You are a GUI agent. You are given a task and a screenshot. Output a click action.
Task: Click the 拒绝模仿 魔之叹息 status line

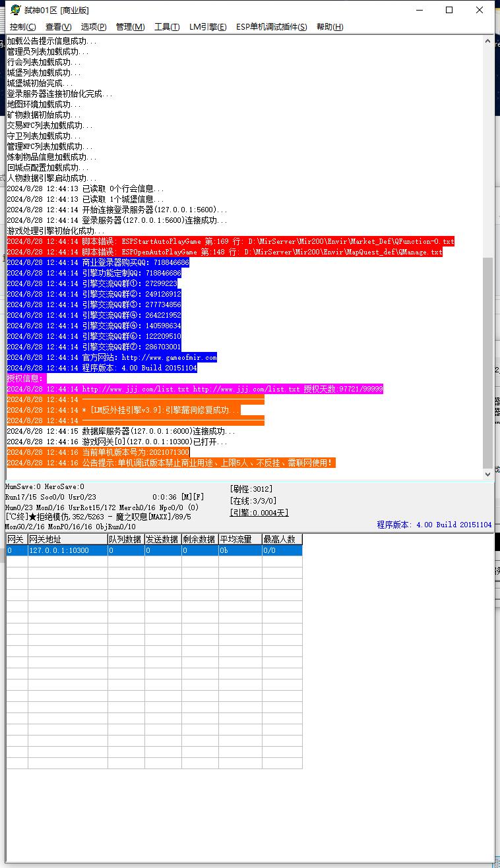tap(98, 517)
